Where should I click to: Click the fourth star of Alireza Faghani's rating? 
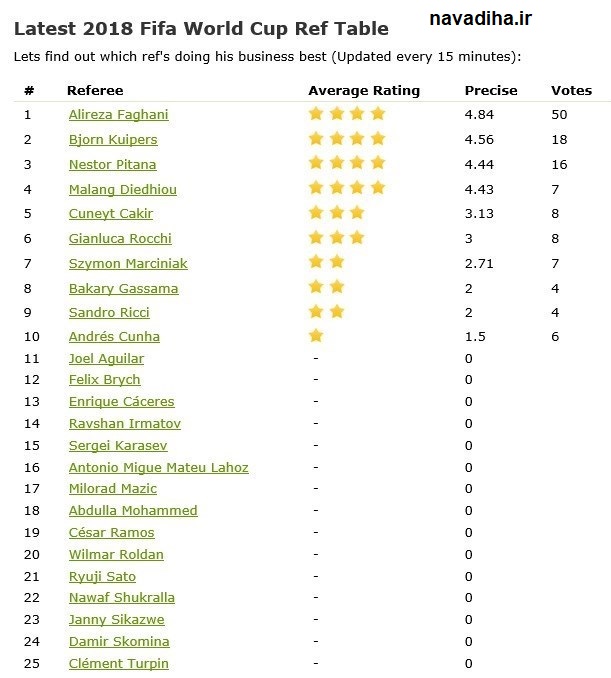tap(378, 114)
